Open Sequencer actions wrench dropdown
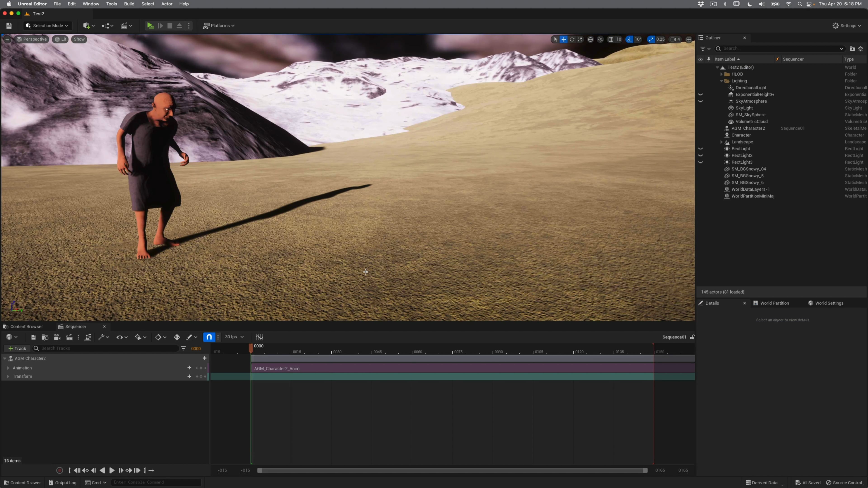868x488 pixels. pos(103,337)
